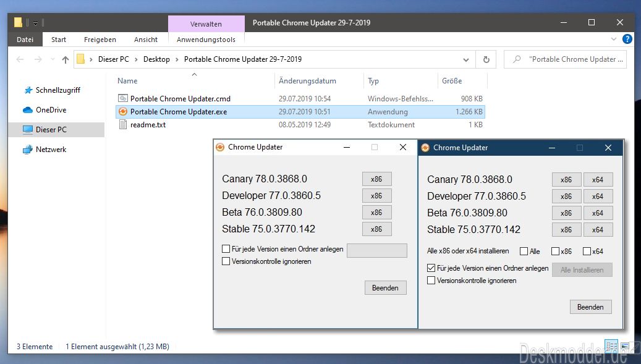Select Schnellzugriff in navigation pane
This screenshot has width=641, height=364.
point(57,90)
